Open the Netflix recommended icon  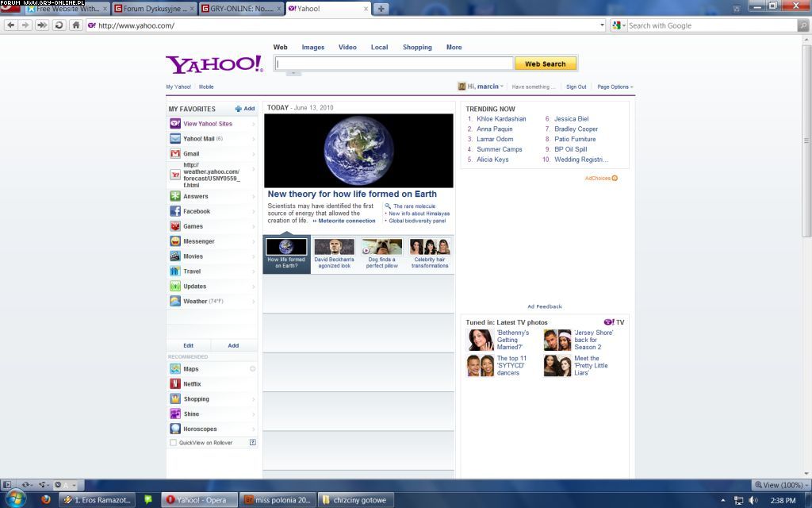click(175, 384)
